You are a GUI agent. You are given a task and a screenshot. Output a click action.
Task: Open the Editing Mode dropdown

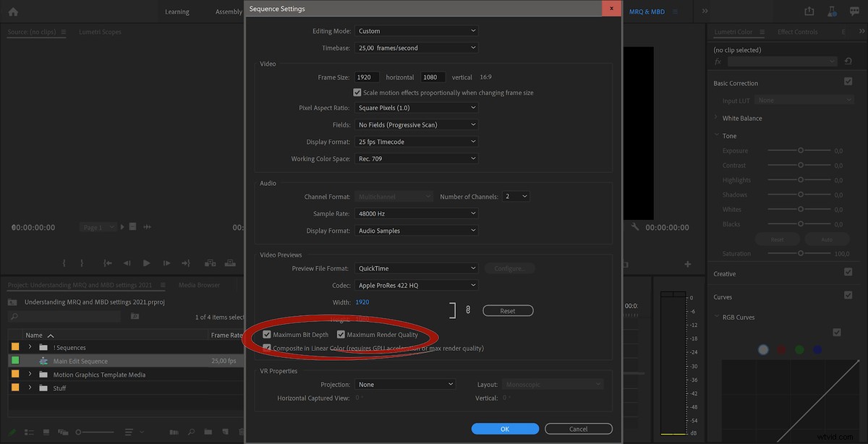point(416,30)
